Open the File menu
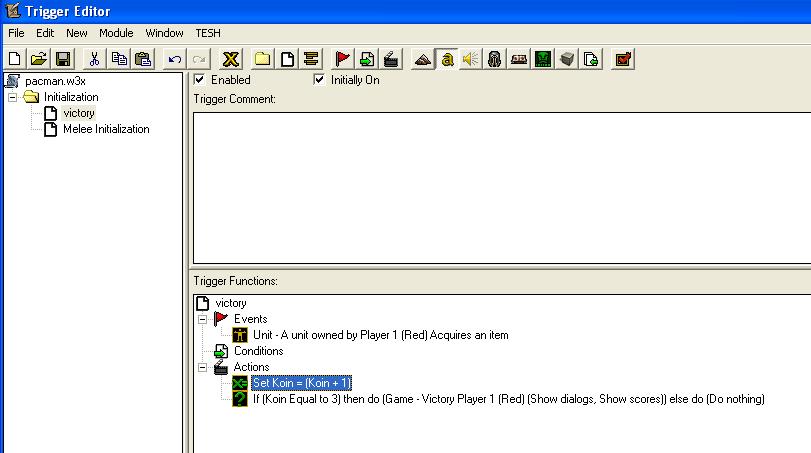811x453 pixels. tap(16, 33)
